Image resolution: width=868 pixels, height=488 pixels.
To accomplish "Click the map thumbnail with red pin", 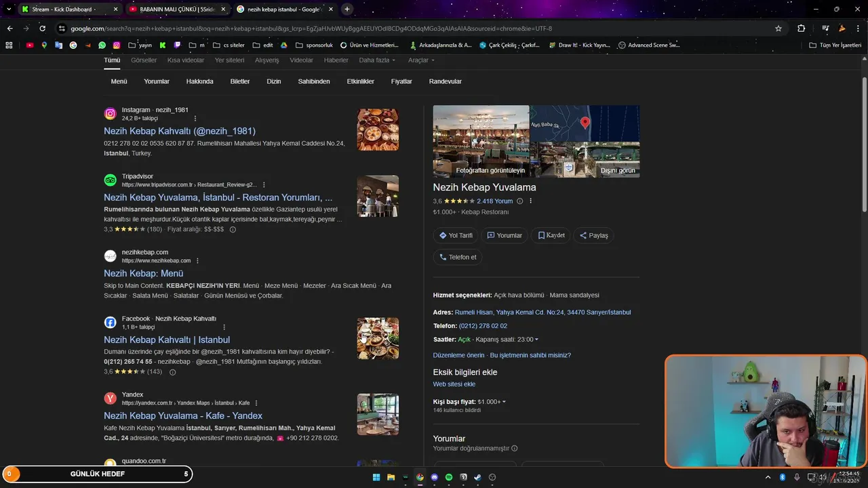I will (585, 123).
